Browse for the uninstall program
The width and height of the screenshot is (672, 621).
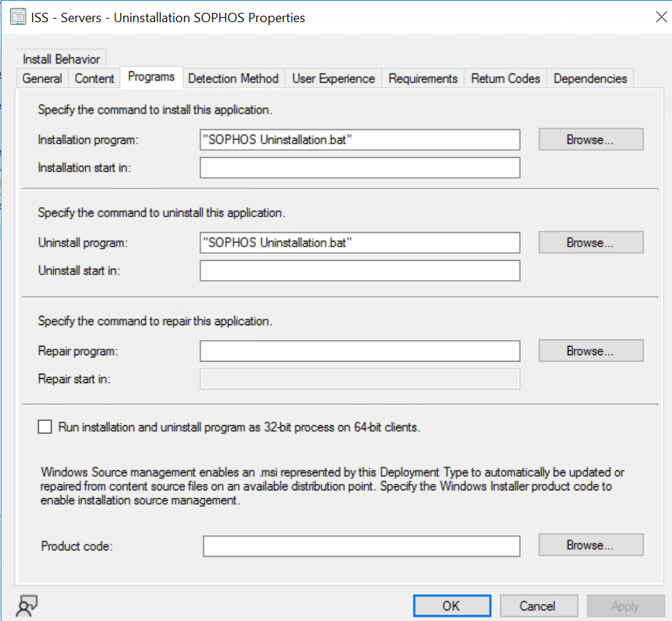[591, 242]
